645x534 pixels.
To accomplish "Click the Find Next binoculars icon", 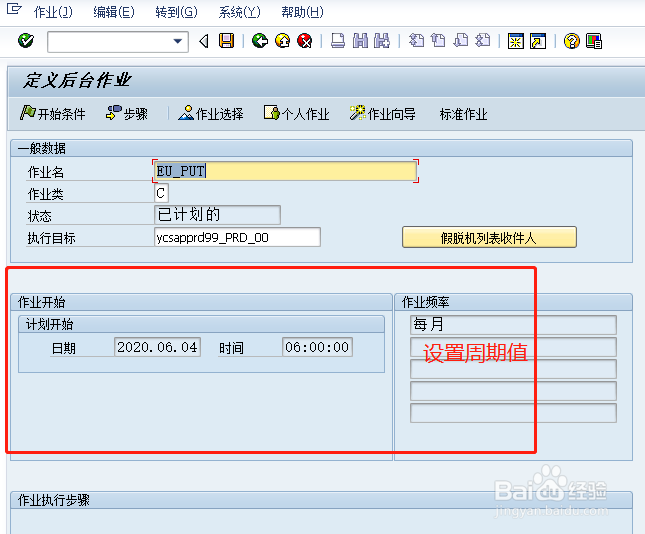I will (x=382, y=41).
